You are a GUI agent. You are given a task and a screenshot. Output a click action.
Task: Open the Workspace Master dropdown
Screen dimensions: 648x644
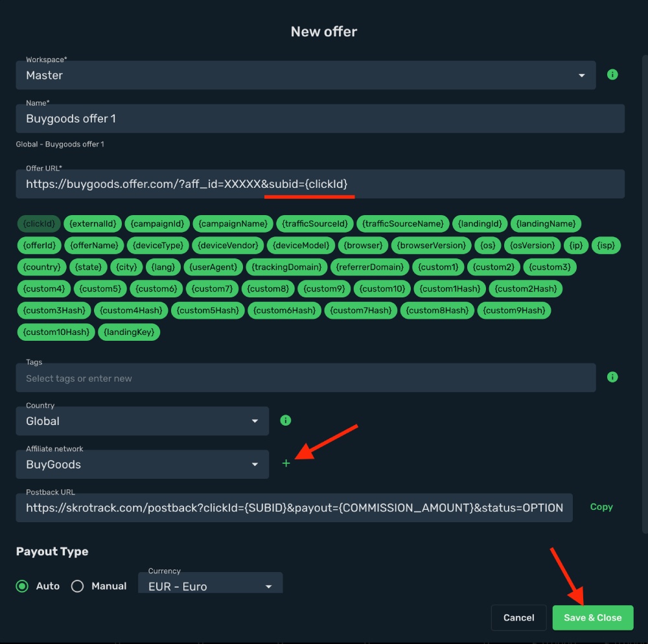tap(306, 75)
